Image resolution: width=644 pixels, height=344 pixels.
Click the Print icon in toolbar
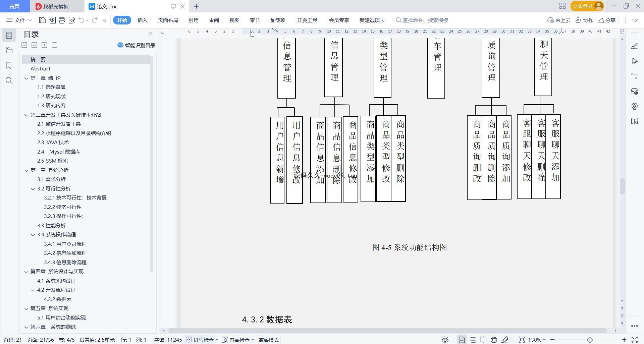[62, 20]
